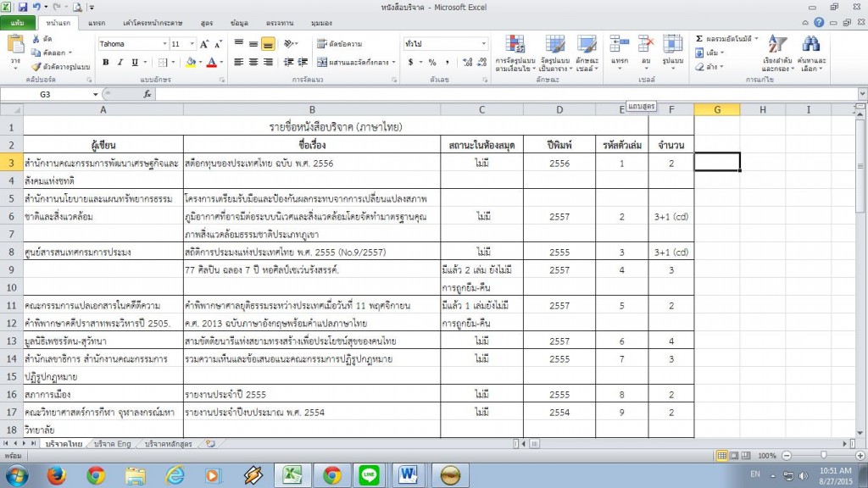Image resolution: width=868 pixels, height=488 pixels.
Task: Increase font size with the large A icon
Action: tap(204, 44)
